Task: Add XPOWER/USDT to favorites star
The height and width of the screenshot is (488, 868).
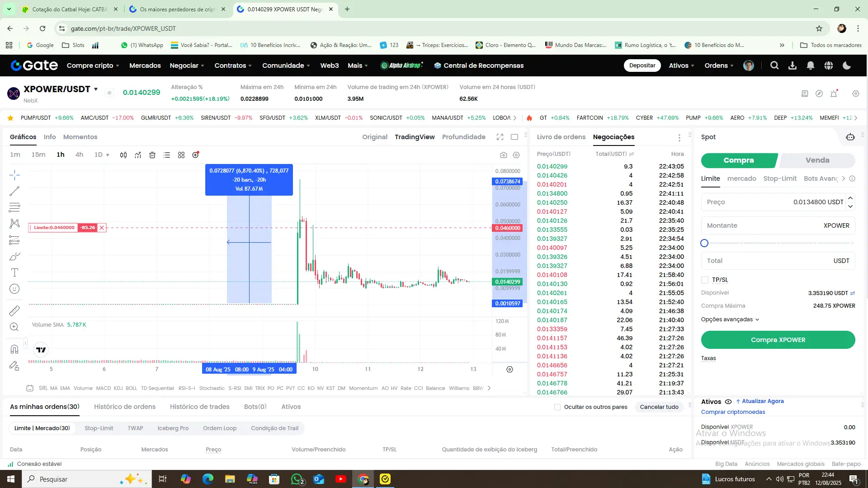Action: coord(109,93)
